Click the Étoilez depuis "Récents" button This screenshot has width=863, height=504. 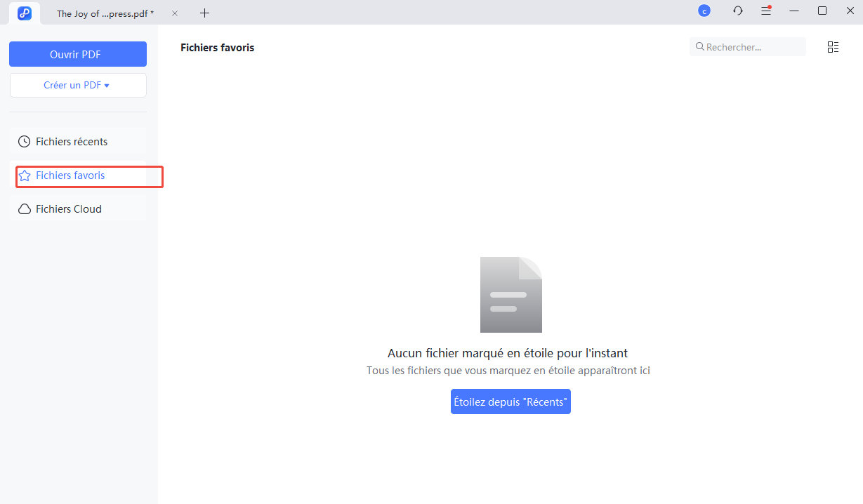click(x=510, y=402)
